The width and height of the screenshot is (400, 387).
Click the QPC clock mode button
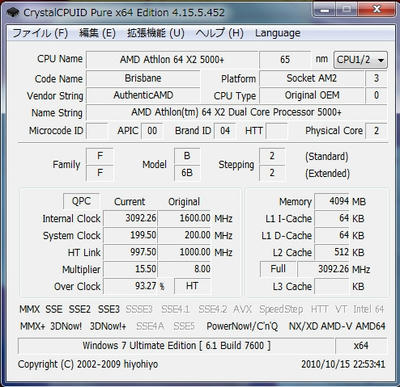coord(81,201)
